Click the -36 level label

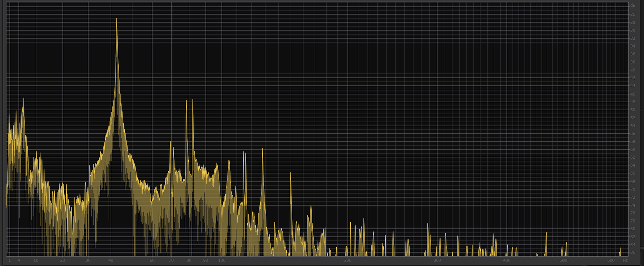click(632, 54)
